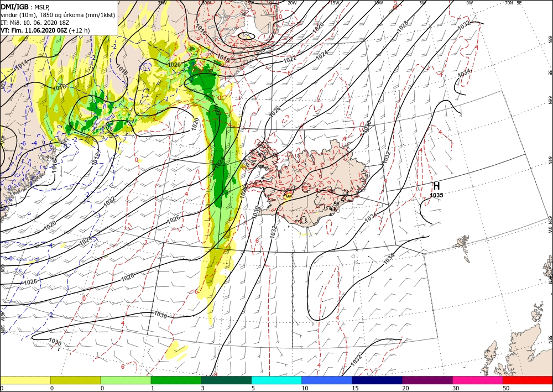Click the pale yellow legend swatch

[25, 380]
